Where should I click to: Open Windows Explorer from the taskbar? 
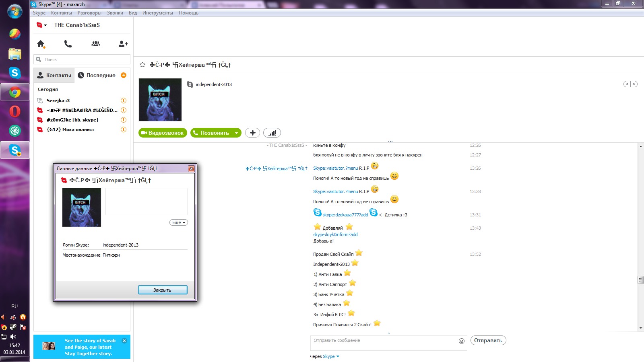pyautogui.click(x=15, y=54)
